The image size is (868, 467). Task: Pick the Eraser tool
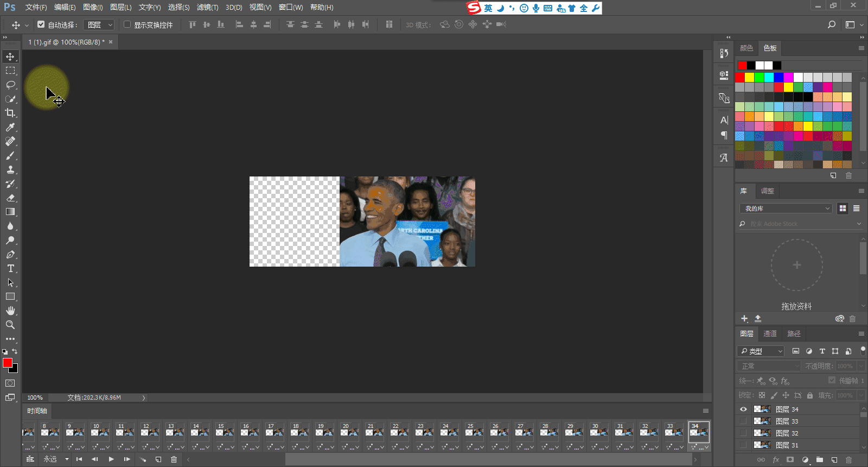click(x=10, y=198)
